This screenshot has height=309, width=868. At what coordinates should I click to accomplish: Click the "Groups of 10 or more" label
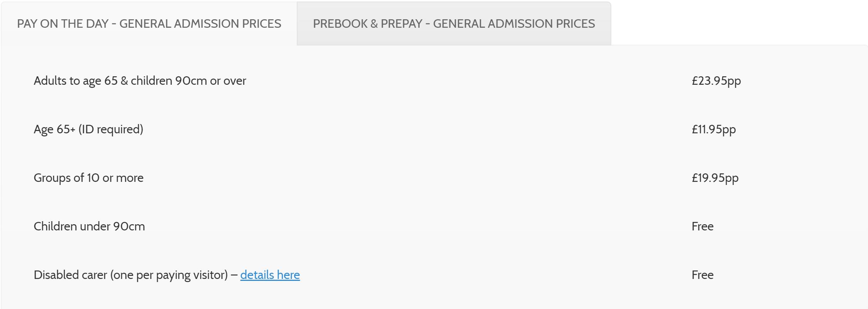[x=89, y=178]
